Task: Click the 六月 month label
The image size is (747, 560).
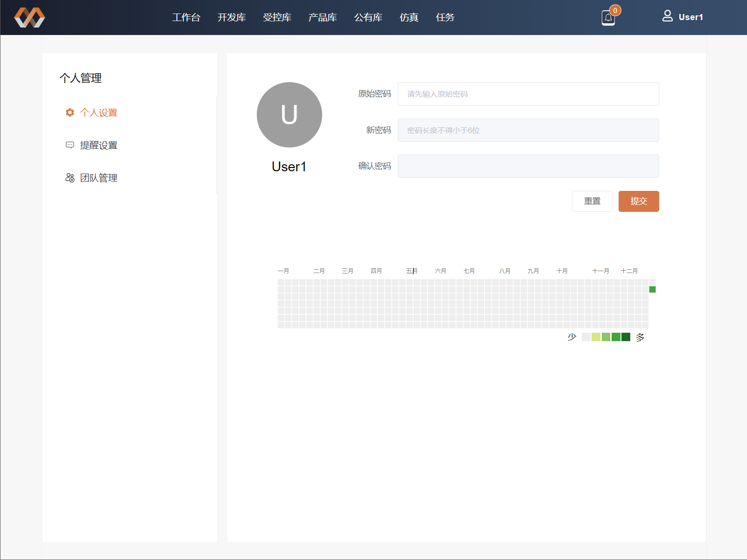Action: tap(441, 271)
